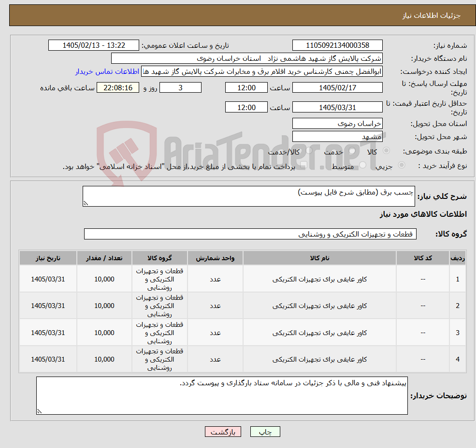Select the جزیی purchase type radio
Image resolution: width=476 pixels, height=448 pixels.
(401, 165)
